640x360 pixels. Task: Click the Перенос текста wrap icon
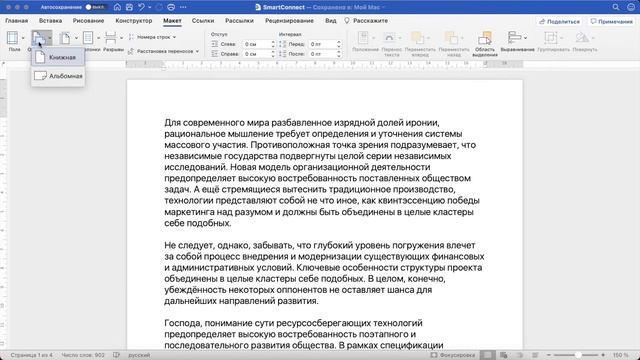coord(389,38)
